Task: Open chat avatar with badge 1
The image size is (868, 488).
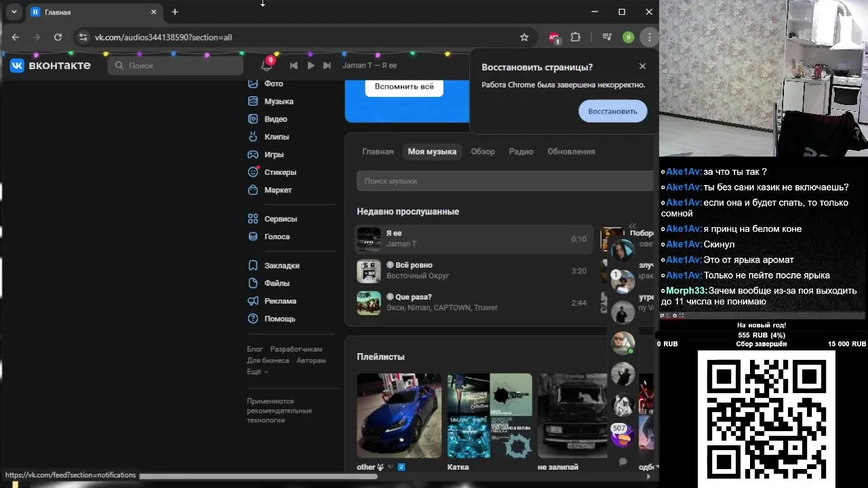Action: (623, 281)
